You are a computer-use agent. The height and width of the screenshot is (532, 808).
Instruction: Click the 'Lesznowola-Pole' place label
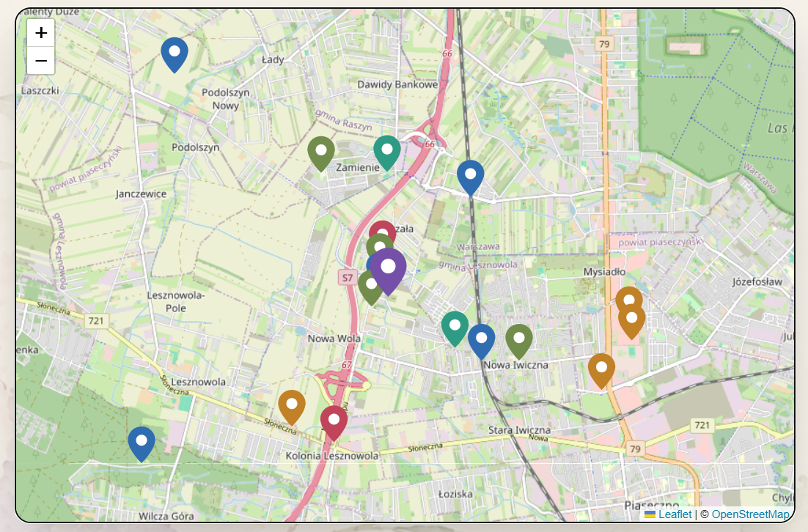[x=176, y=302]
